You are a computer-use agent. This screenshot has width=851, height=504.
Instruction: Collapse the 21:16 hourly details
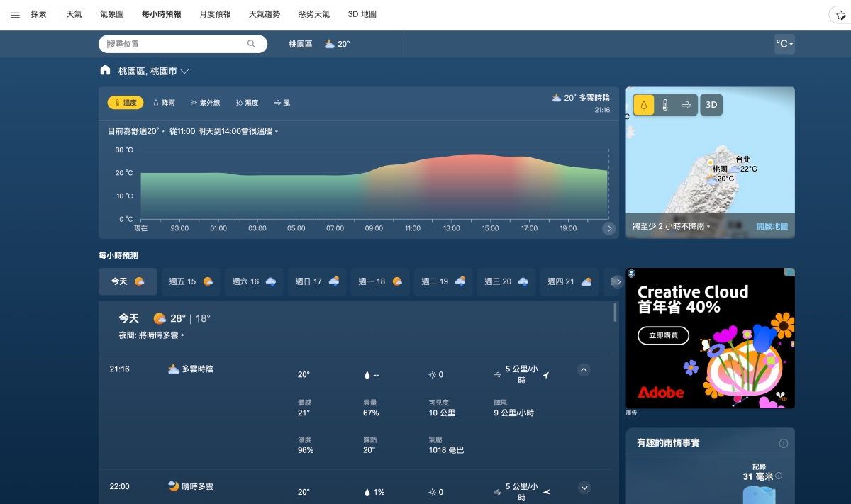[x=584, y=369]
